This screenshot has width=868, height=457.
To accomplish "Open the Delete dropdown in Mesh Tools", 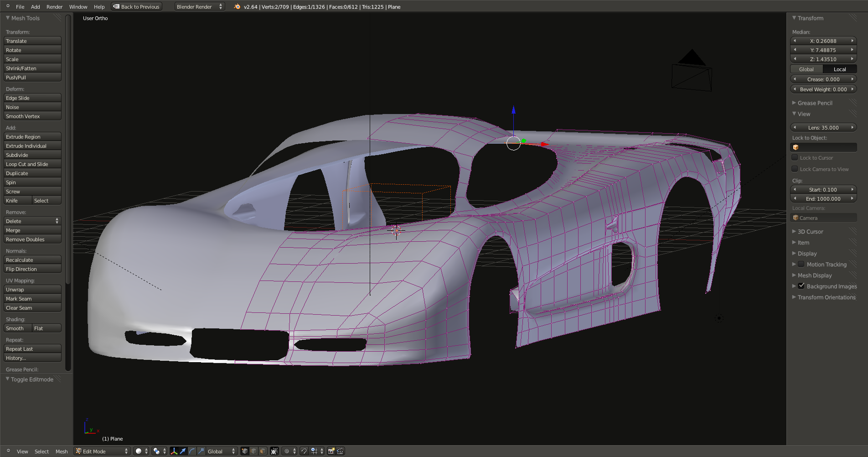I will tap(32, 221).
